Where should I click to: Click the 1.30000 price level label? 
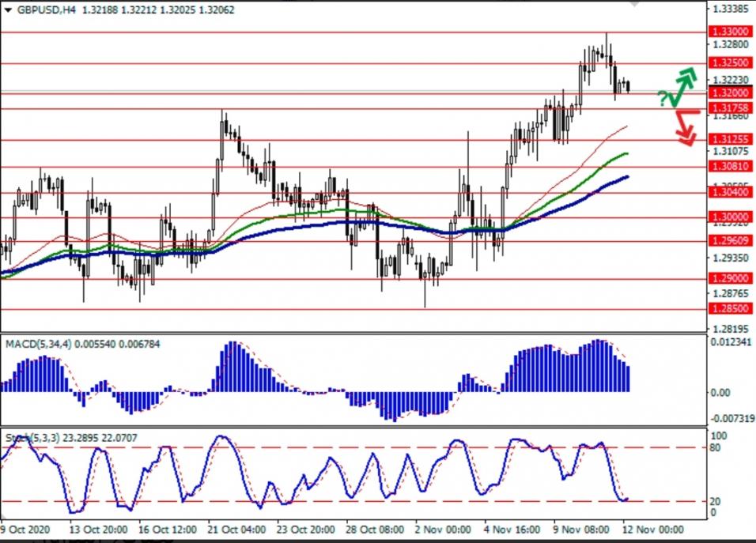point(731,217)
